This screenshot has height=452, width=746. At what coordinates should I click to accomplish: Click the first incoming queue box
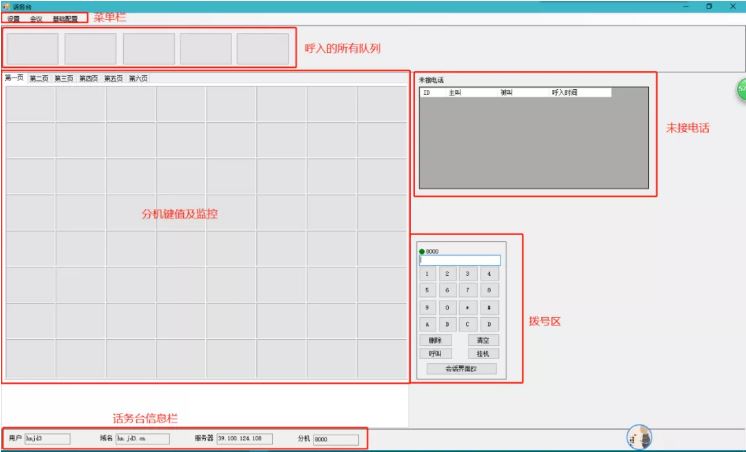(x=33, y=48)
